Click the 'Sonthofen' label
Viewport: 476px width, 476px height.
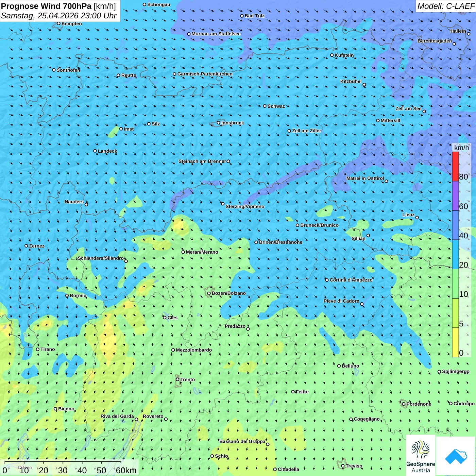[69, 70]
